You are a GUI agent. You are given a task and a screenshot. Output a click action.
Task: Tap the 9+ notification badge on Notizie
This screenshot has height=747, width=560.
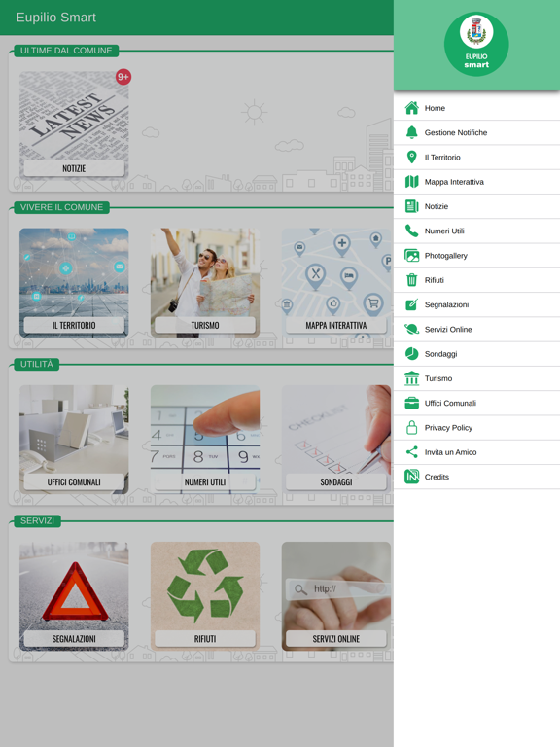(x=123, y=77)
